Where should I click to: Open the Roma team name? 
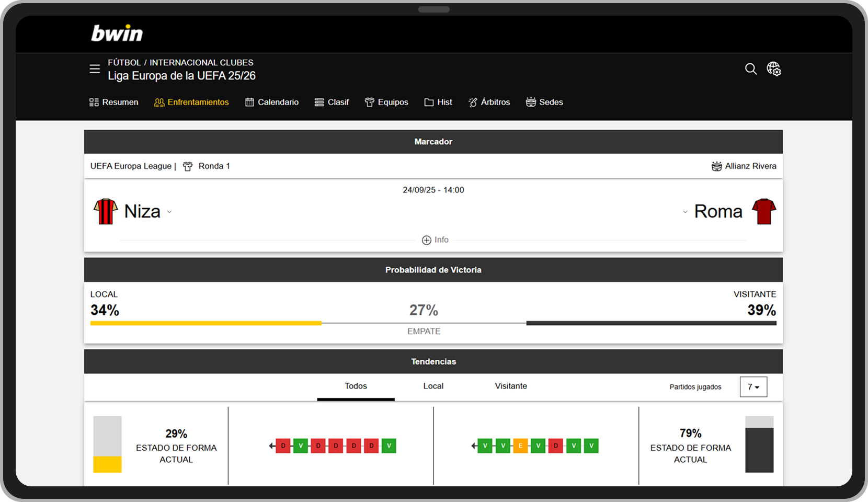(718, 211)
